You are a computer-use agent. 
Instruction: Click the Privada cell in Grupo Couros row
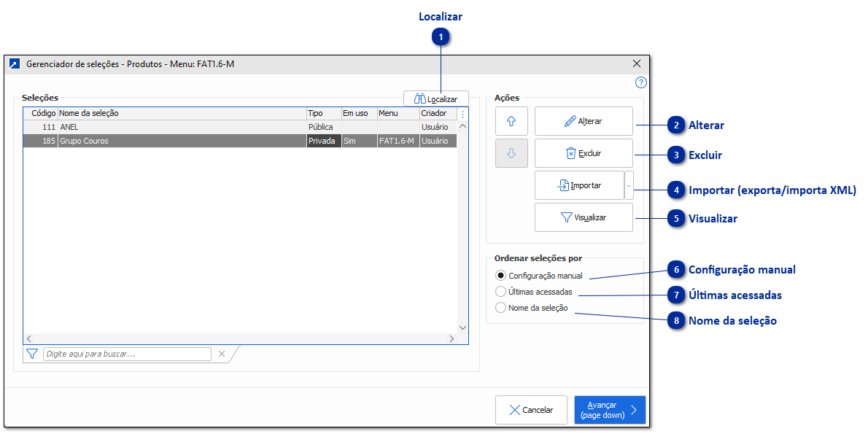click(324, 141)
